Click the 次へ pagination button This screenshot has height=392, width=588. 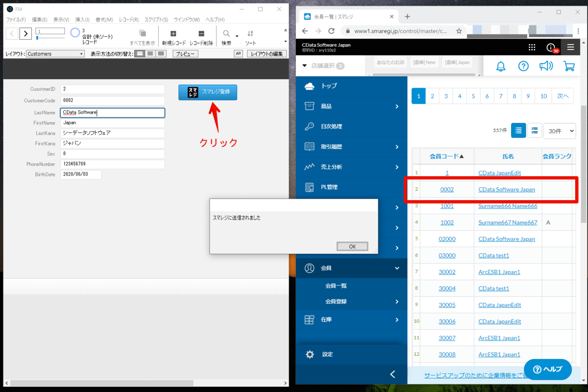563,96
